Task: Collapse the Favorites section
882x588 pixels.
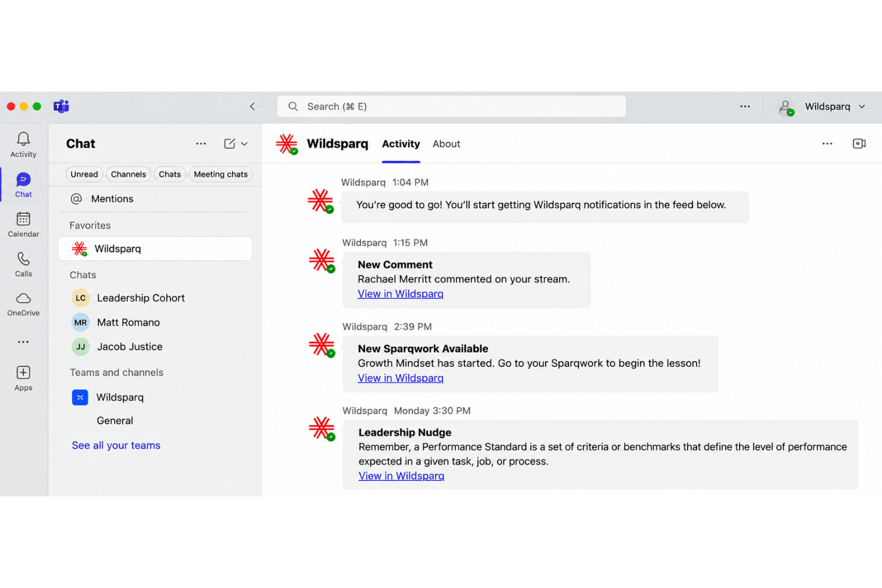Action: pos(90,225)
